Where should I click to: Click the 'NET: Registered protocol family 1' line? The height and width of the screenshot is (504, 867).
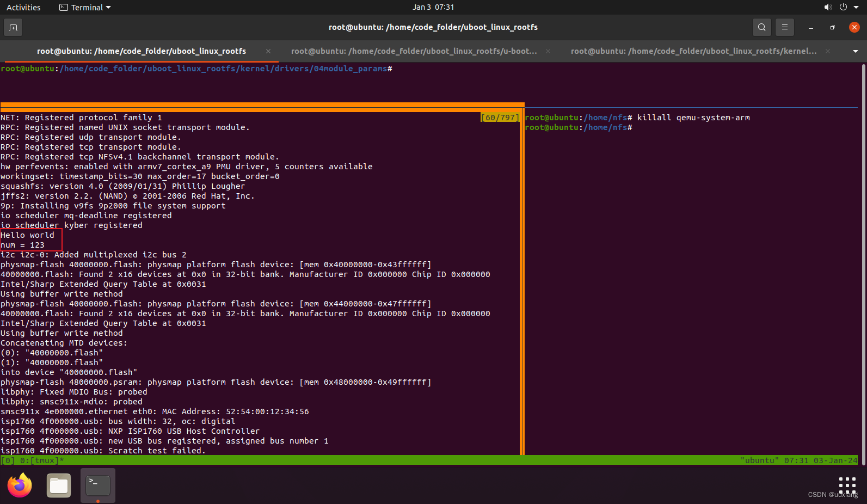pyautogui.click(x=81, y=118)
